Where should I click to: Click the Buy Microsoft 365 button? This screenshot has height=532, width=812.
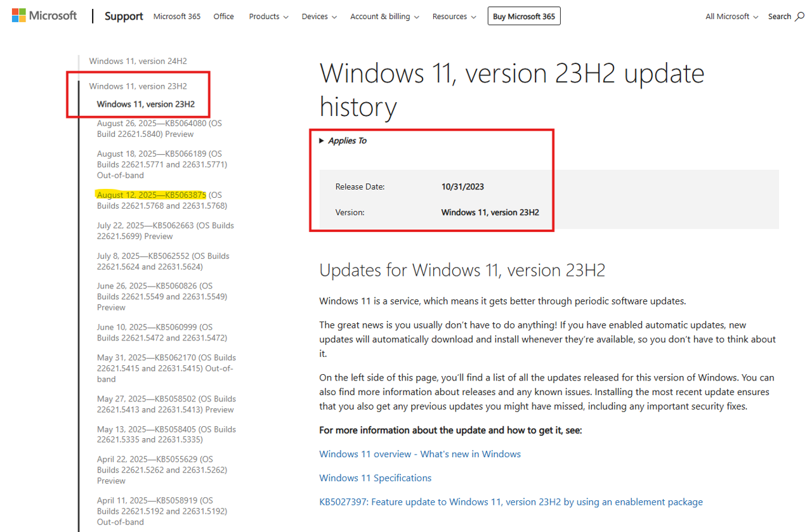524,16
